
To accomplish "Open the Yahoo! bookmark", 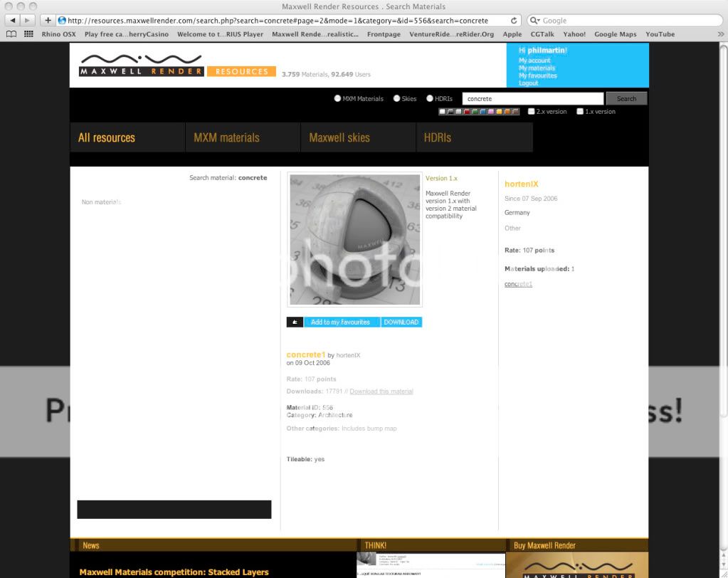I will tap(574, 34).
